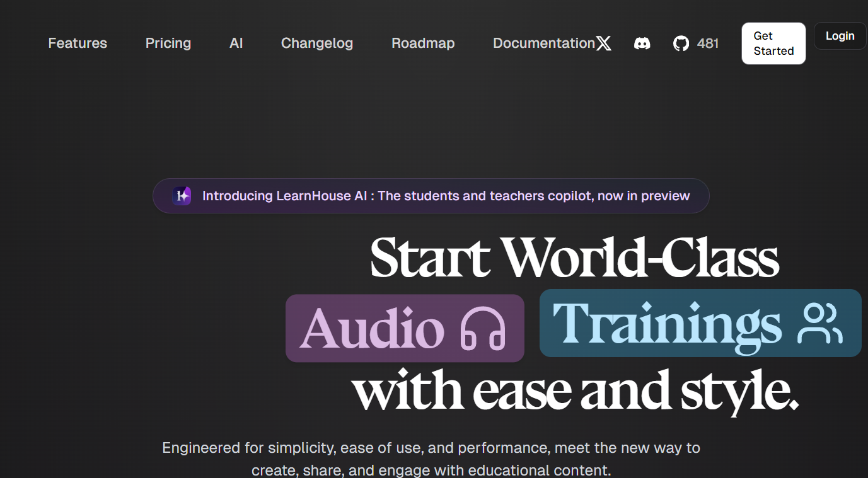Screen dimensions: 868x478
Task: Click the headphones icon in the Audio badge
Action: pos(482,328)
